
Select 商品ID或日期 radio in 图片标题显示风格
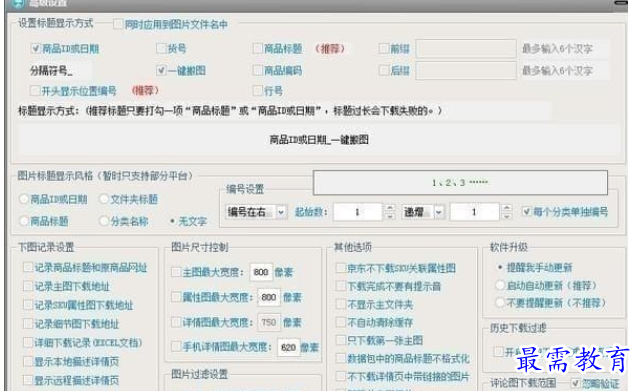click(x=24, y=199)
